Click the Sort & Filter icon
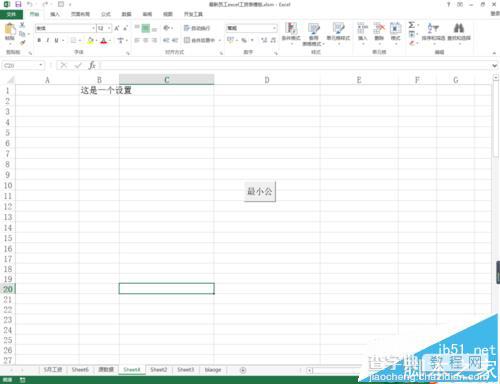Viewport: 500px width, 384px height. [x=433, y=28]
